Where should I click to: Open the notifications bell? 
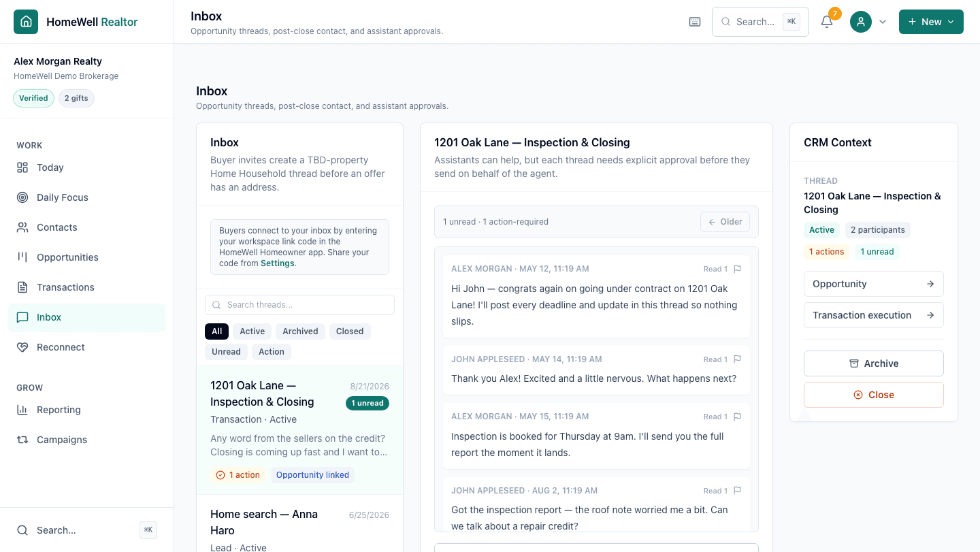[827, 22]
